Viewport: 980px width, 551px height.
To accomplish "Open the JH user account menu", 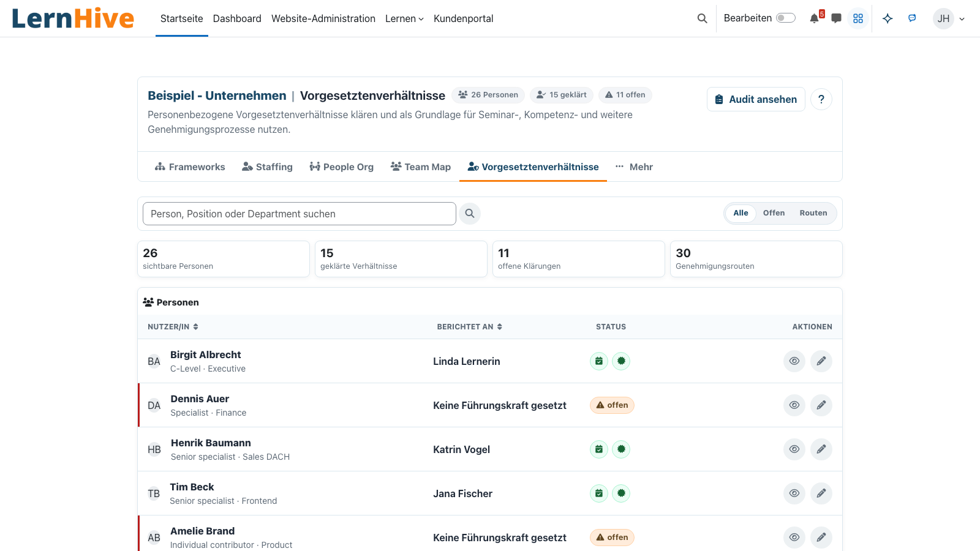I will click(949, 18).
